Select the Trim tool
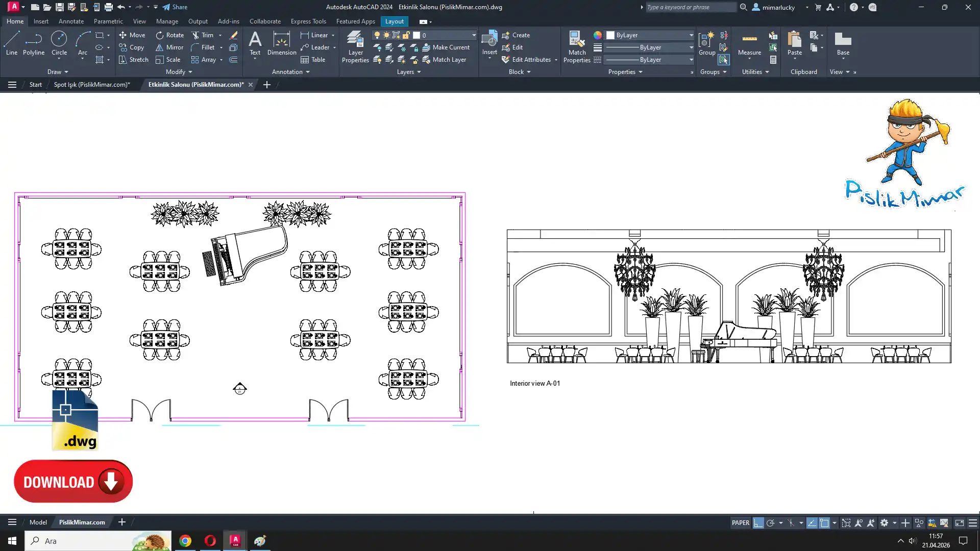 tap(203, 35)
